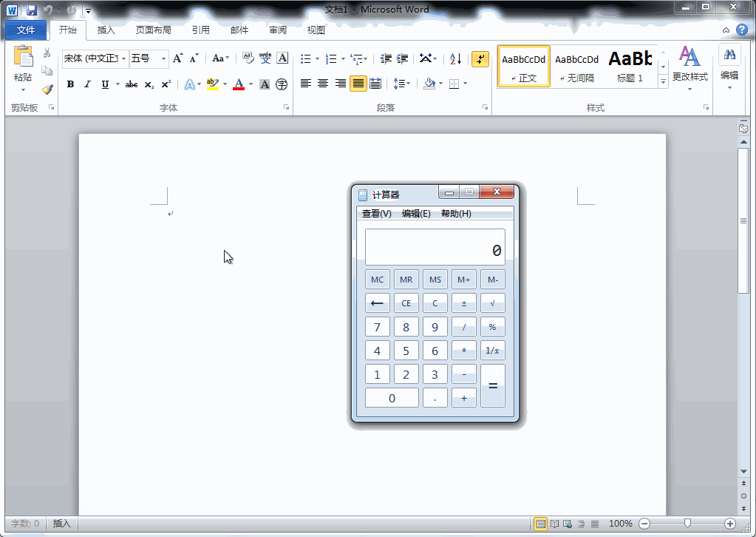Open the 查看(V) menu in Calculator
756x537 pixels.
pos(376,214)
